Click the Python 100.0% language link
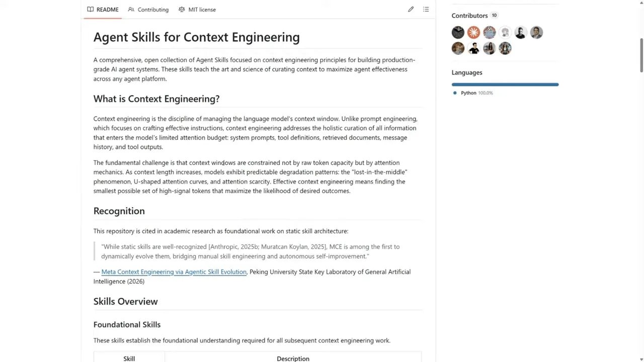 pyautogui.click(x=476, y=93)
